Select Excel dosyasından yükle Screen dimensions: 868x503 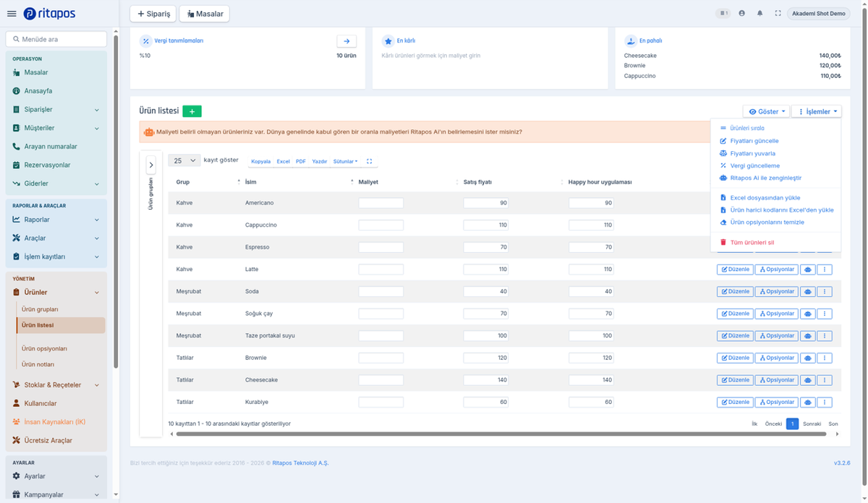[x=765, y=197]
